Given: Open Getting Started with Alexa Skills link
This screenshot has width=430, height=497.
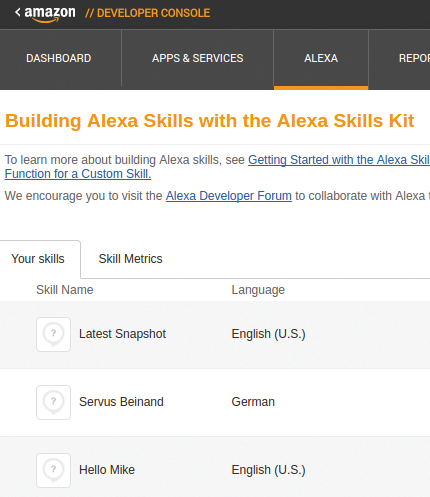Looking at the screenshot, I should tap(339, 160).
